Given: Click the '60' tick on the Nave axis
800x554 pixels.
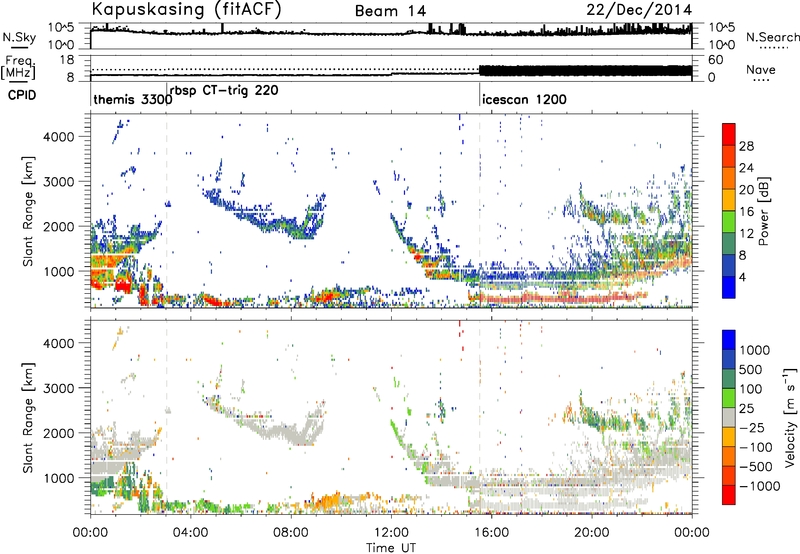Looking at the screenshot, I should pyautogui.click(x=715, y=60).
